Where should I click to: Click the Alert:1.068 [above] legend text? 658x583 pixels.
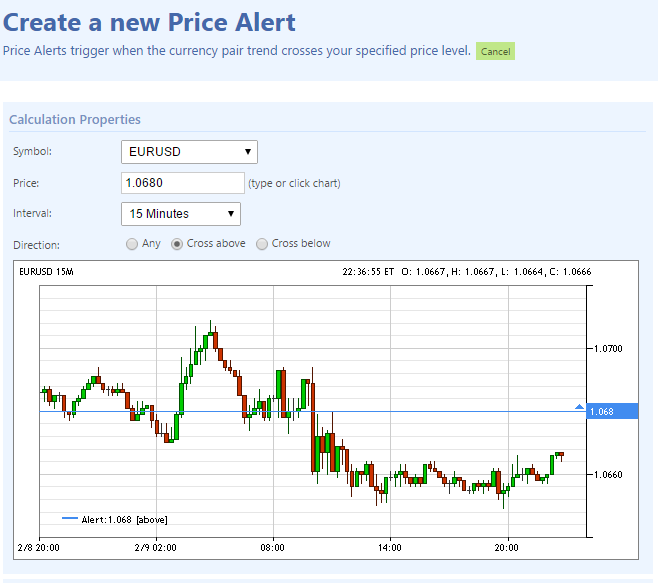(124, 519)
